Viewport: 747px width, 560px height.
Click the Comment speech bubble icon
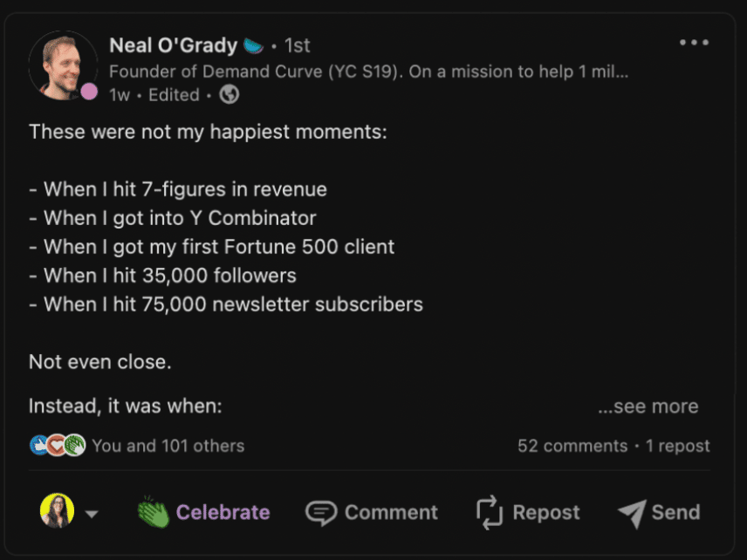coord(320,513)
